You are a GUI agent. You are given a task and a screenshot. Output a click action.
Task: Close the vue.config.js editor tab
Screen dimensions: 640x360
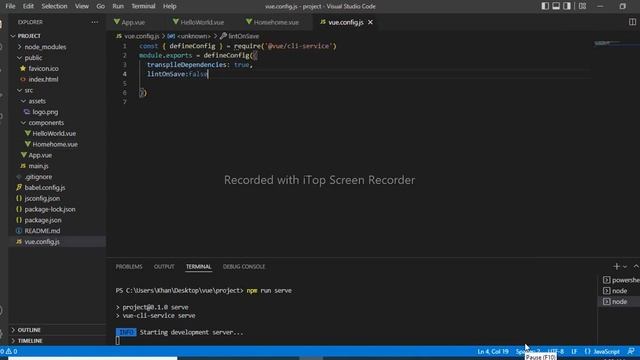370,22
